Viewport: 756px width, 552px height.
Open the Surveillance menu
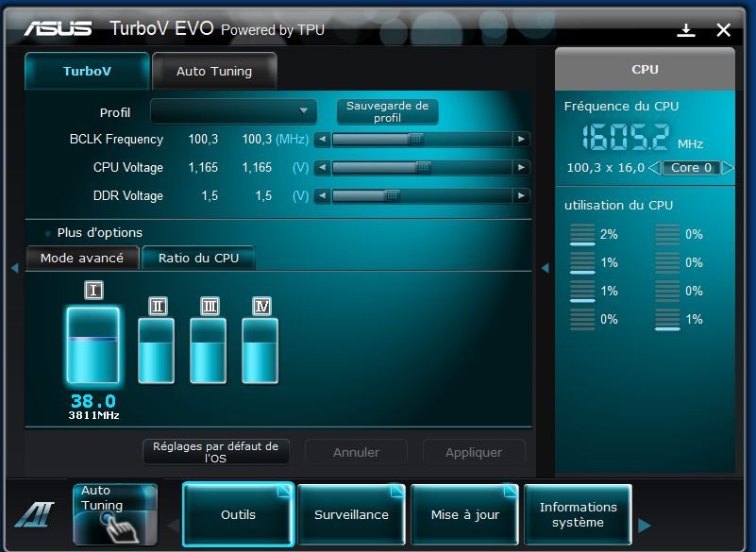pos(351,514)
